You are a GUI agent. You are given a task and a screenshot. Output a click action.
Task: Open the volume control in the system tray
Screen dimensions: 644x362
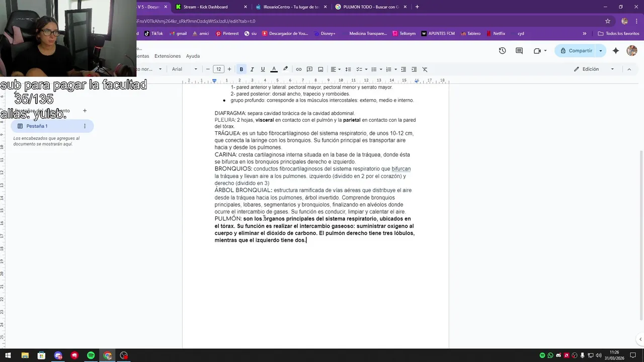(x=599, y=355)
